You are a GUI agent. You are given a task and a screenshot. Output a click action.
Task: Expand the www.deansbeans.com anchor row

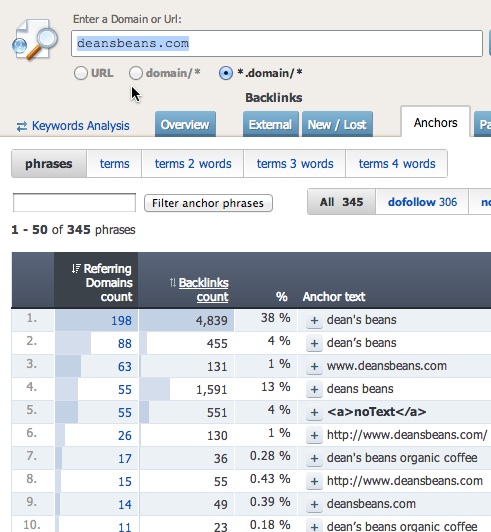tap(314, 366)
